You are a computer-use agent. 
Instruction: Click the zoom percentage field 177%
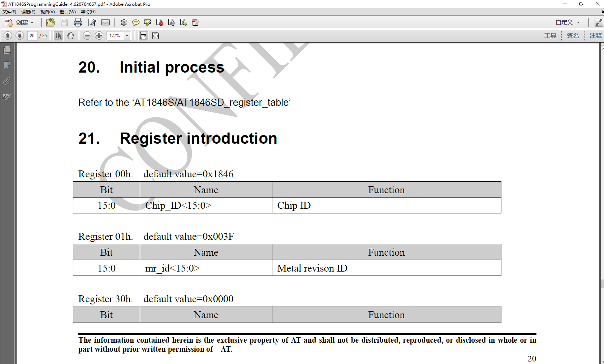click(115, 35)
